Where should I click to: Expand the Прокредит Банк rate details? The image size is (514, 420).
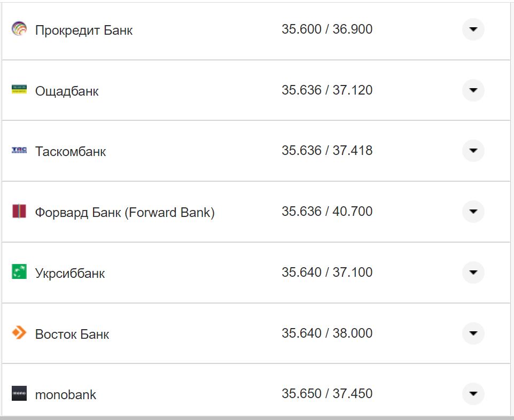point(473,29)
